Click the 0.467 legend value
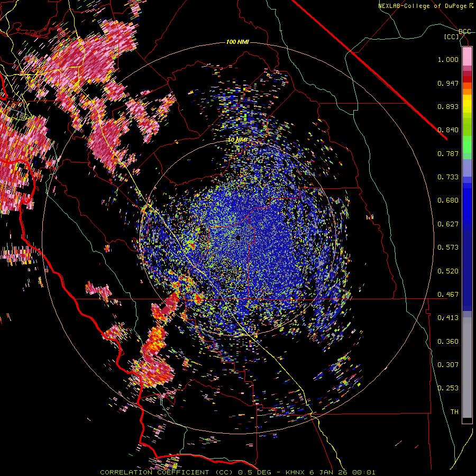The image size is (476, 476). point(448,295)
